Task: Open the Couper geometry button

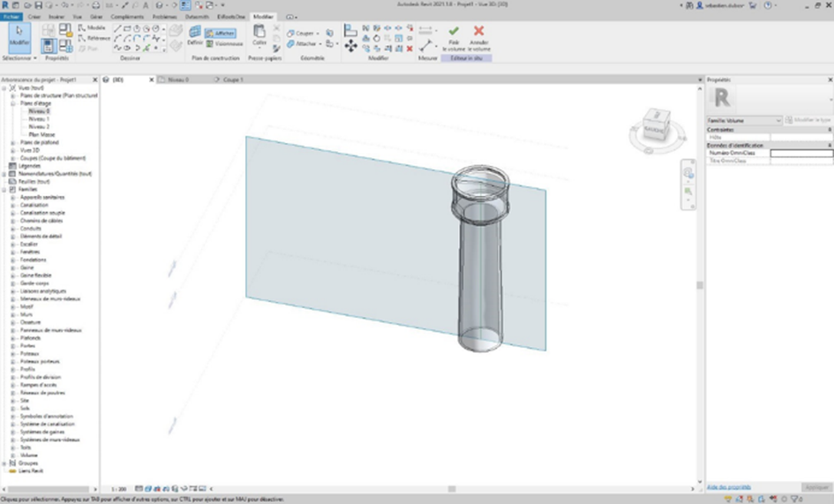Action: [302, 34]
